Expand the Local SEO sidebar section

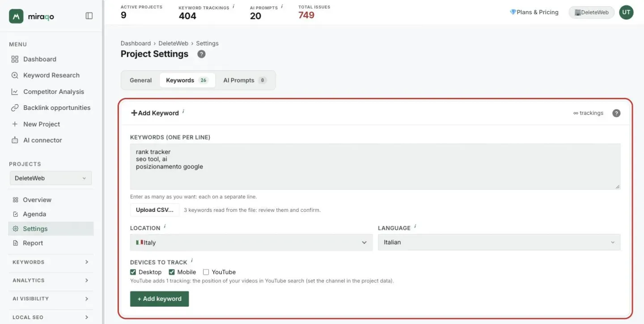[x=51, y=317]
